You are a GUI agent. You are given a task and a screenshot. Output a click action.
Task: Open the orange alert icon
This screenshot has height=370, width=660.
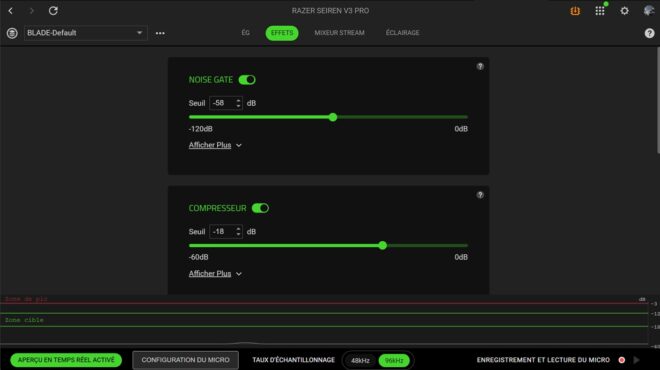[x=575, y=11]
